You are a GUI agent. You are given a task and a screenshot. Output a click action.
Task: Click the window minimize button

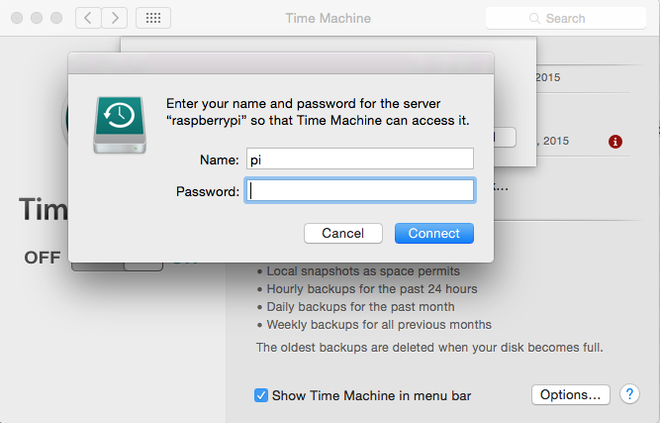tap(37, 18)
